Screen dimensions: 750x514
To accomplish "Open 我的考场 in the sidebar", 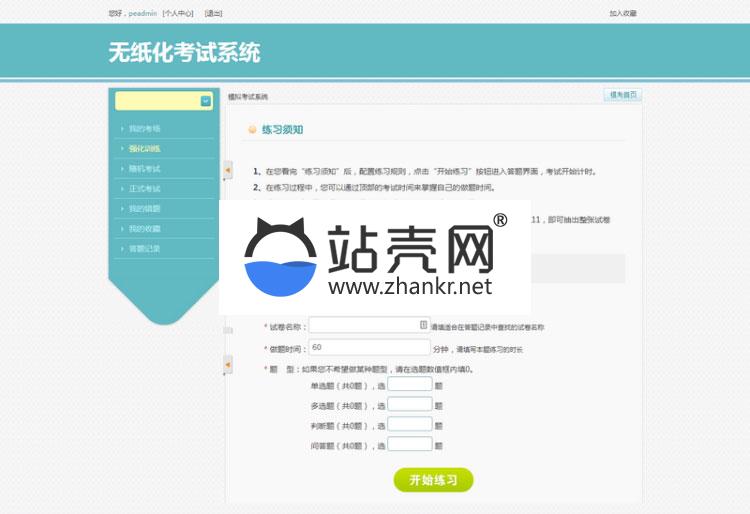I will tap(145, 129).
